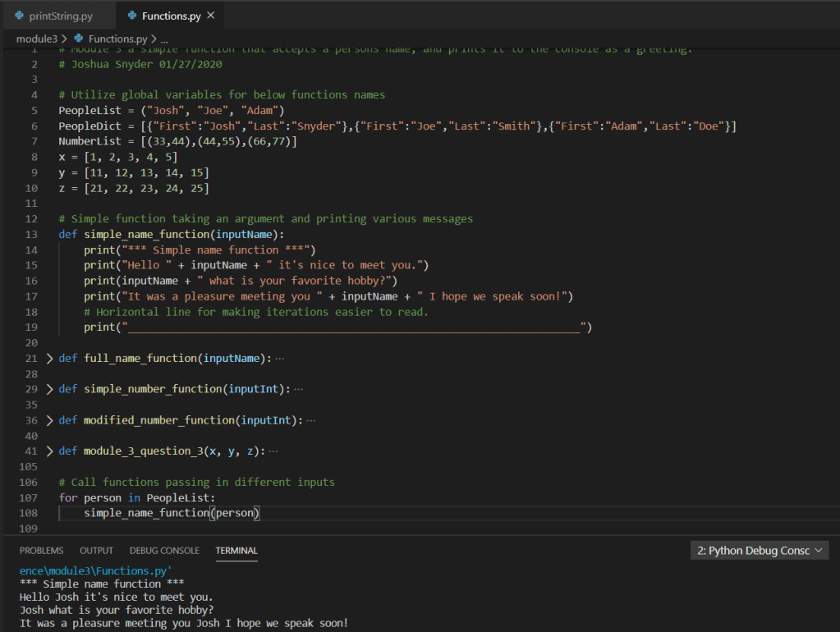Click folded ellipsis after simple_number_function definition
This screenshot has height=632, width=840.
point(298,389)
